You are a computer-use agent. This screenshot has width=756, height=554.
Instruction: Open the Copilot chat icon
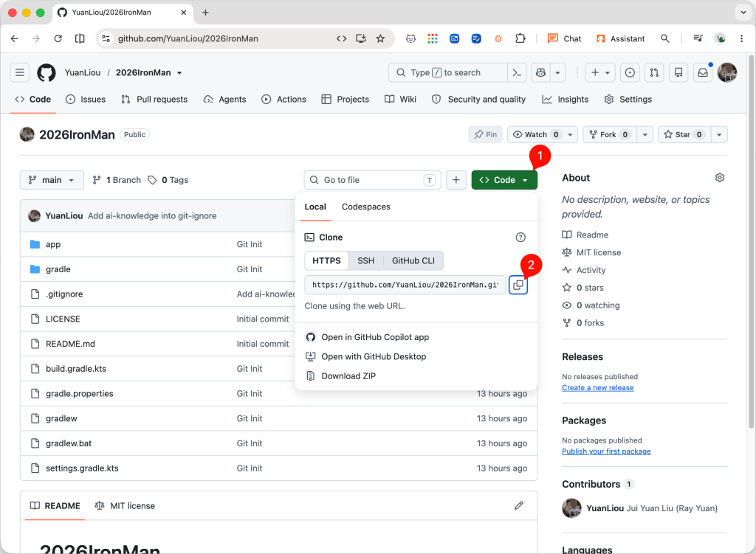pos(541,73)
